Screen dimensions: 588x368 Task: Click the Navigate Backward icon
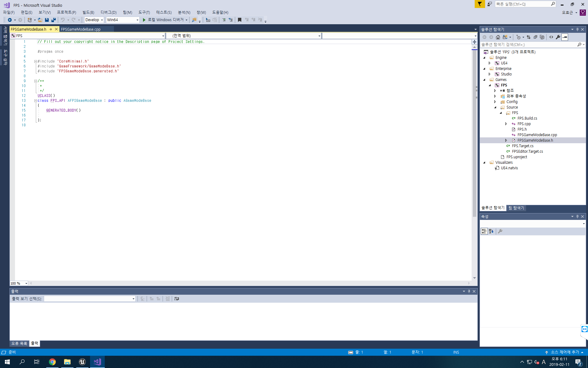(x=9, y=20)
